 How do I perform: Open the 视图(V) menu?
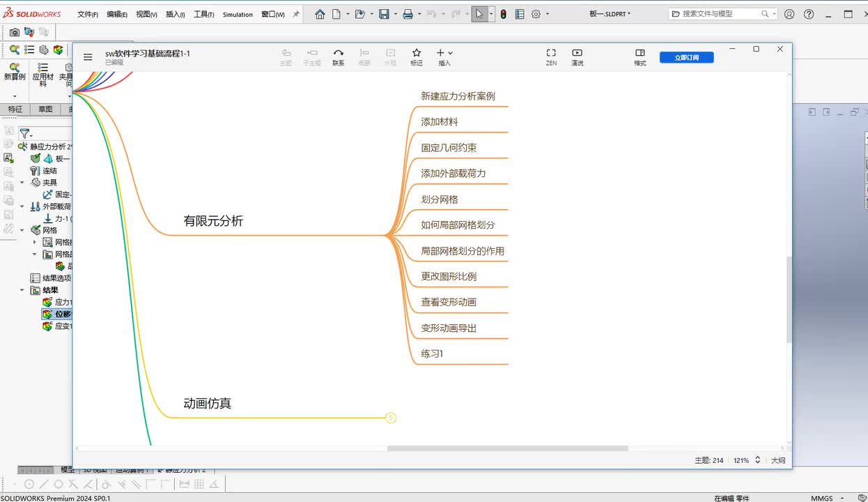(x=146, y=14)
